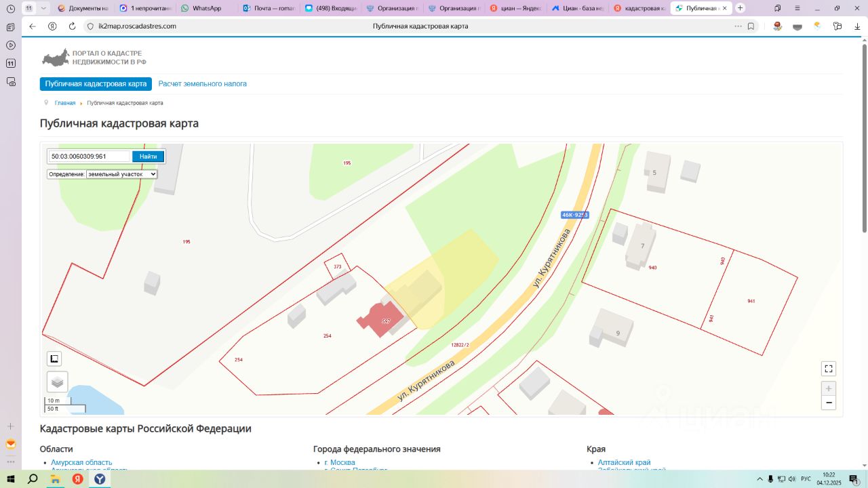Click the red building labeled 597
868x488 pixels.
click(x=382, y=319)
